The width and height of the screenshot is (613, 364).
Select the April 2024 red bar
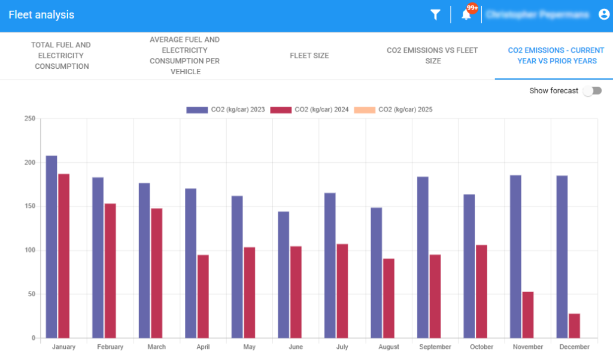coord(203,296)
